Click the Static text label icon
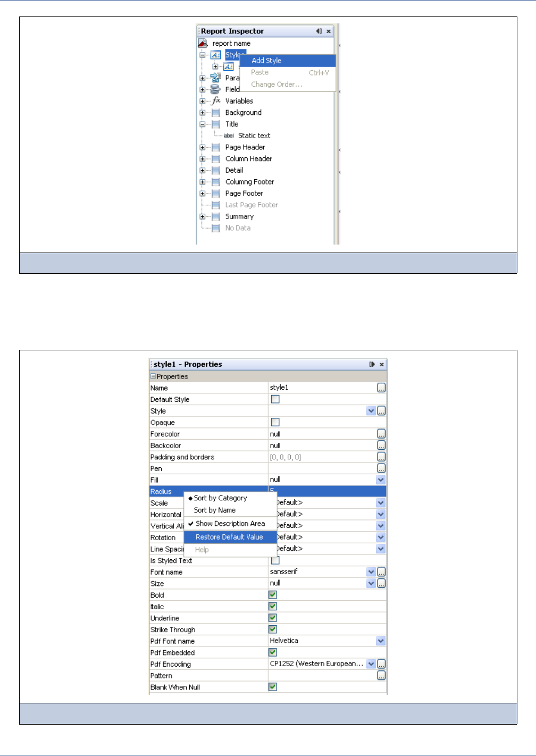Screen dimensions: 536x756 pyautogui.click(x=229, y=136)
